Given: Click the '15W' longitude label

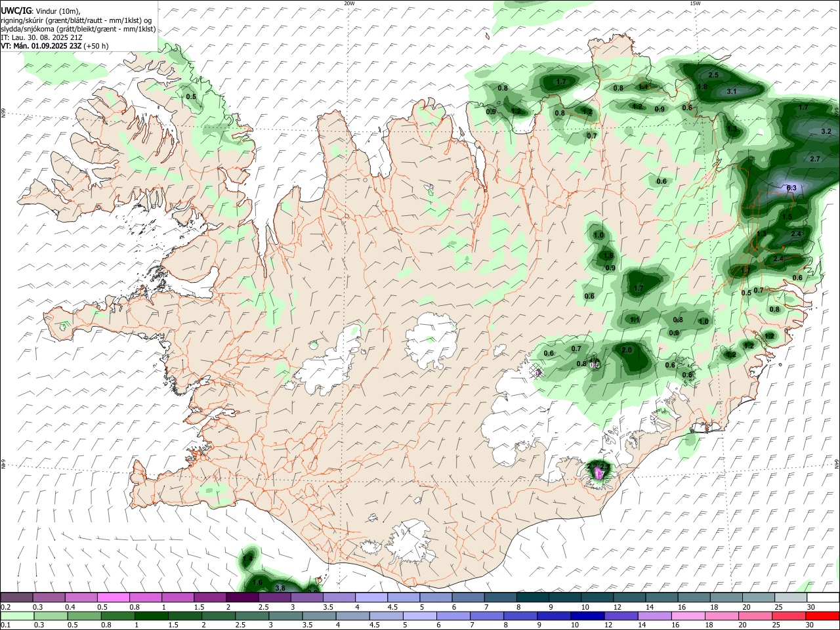Looking at the screenshot, I should coord(694,3).
